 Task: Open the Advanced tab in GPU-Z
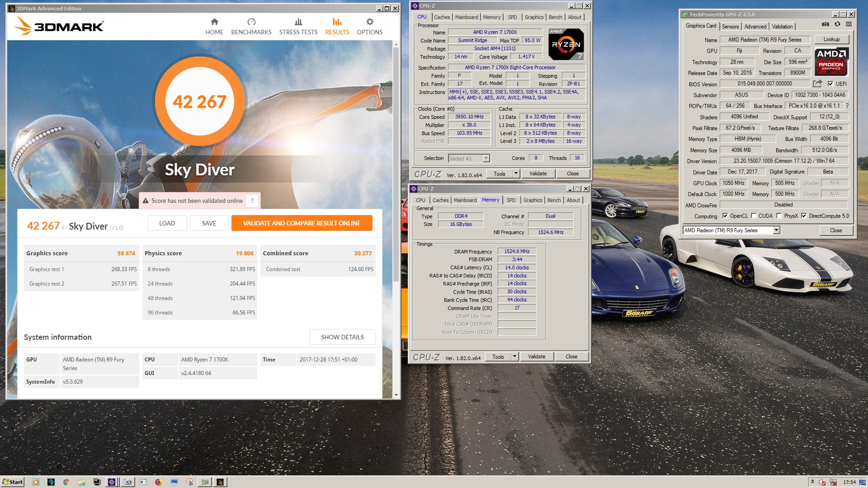(x=755, y=27)
